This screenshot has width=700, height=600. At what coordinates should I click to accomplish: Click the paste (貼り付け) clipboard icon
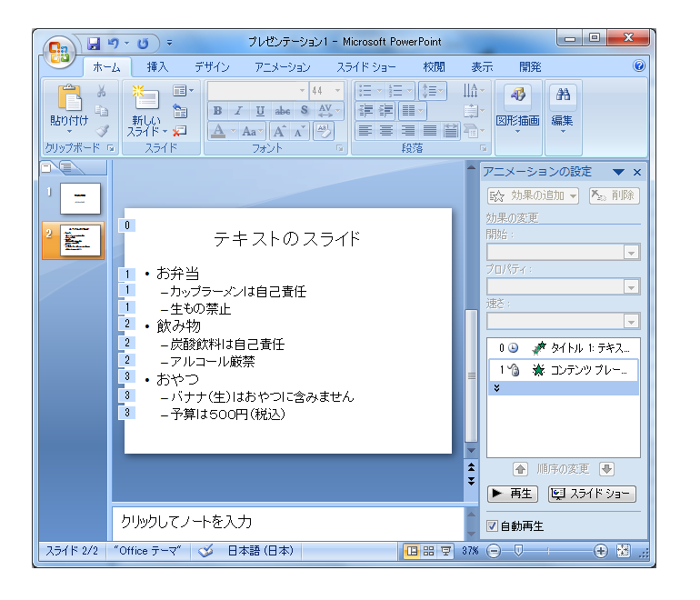coord(69,98)
